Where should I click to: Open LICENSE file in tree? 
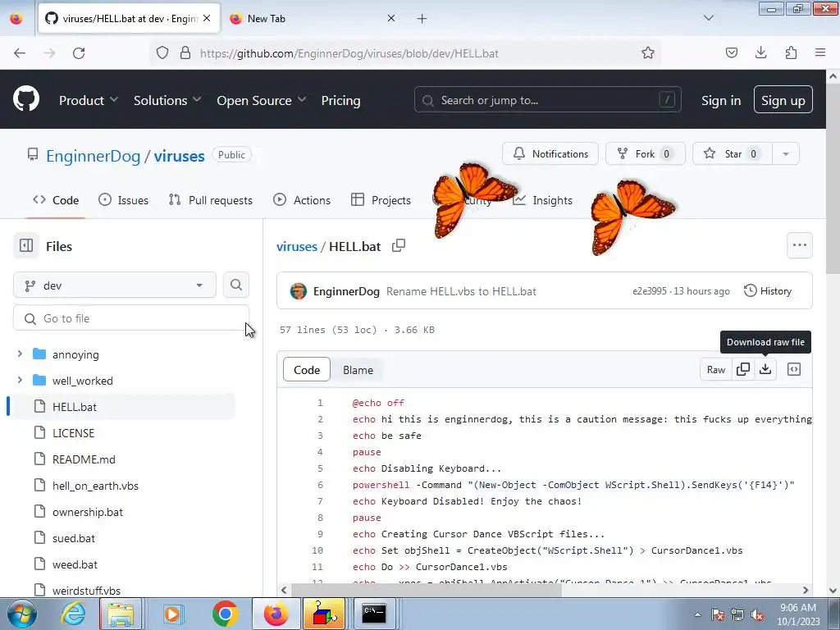(x=73, y=433)
